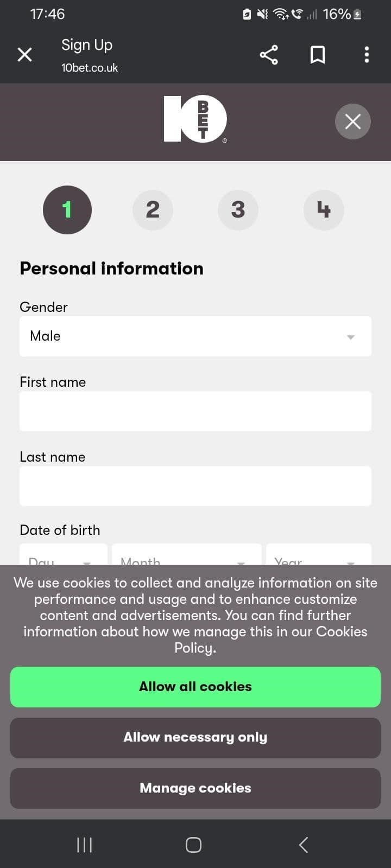Allow all cookies
Screen dimensions: 391x868
pos(195,687)
